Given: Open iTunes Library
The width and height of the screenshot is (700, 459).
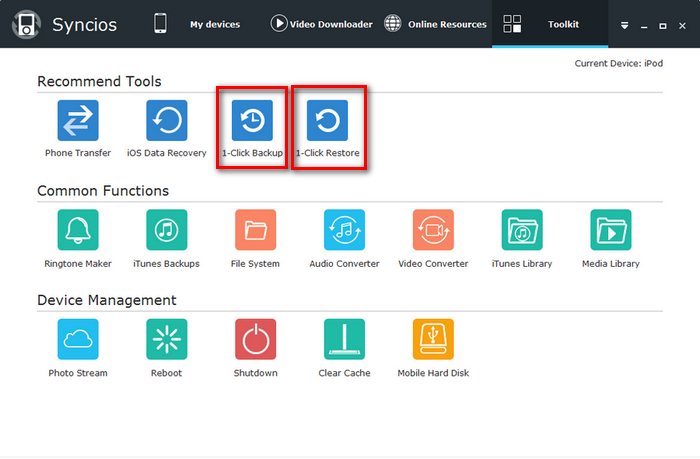Looking at the screenshot, I should point(522,230).
